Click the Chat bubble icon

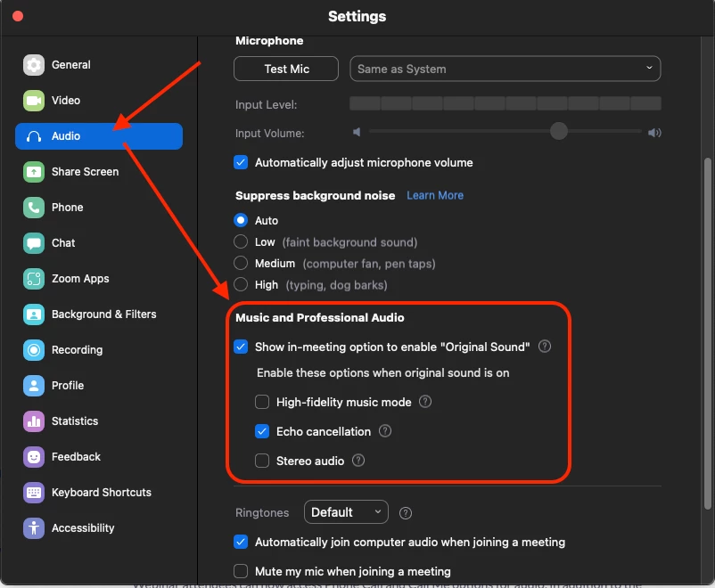[x=34, y=243]
